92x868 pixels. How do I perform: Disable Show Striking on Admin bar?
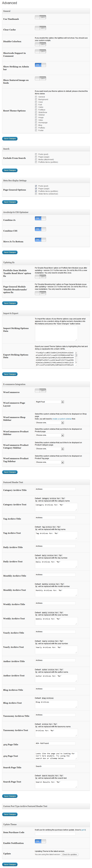40,65
